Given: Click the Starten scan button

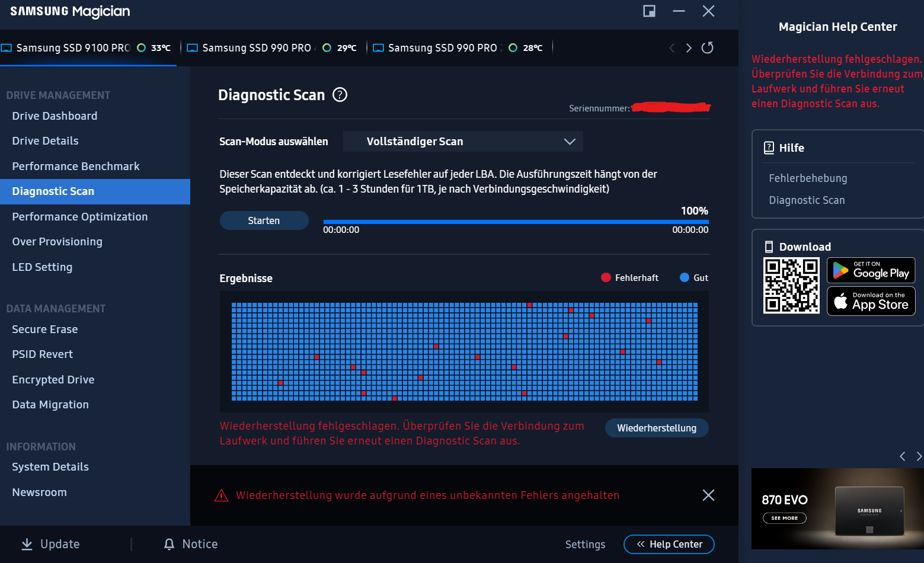Looking at the screenshot, I should click(264, 220).
